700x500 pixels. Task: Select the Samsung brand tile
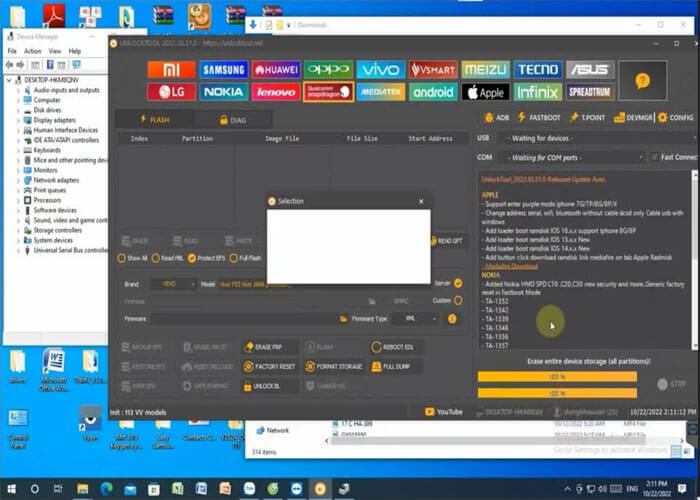[224, 70]
